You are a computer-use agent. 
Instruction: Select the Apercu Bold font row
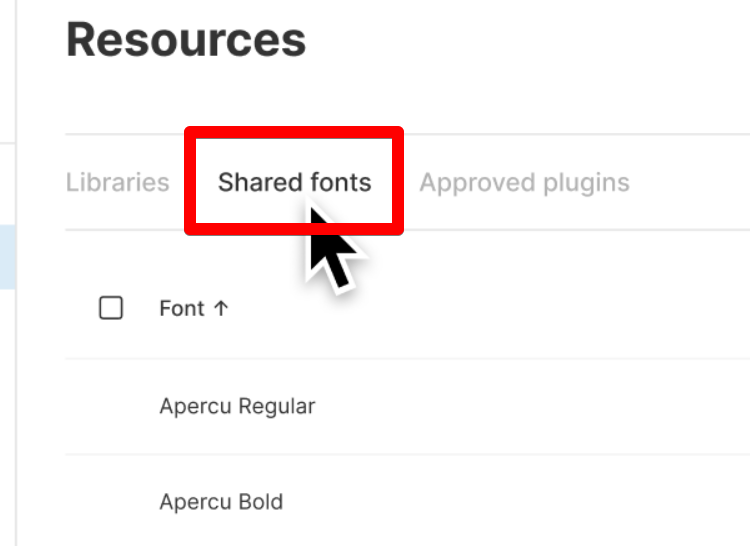(x=221, y=501)
